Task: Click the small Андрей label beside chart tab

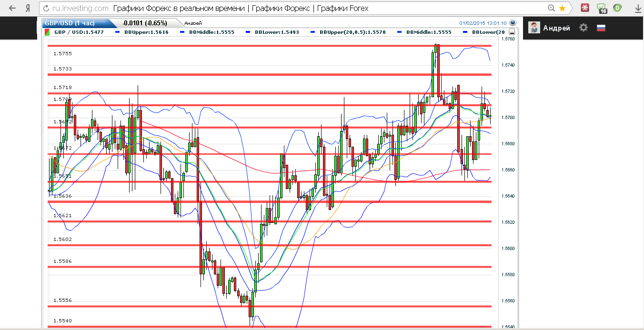Action: pyautogui.click(x=192, y=23)
